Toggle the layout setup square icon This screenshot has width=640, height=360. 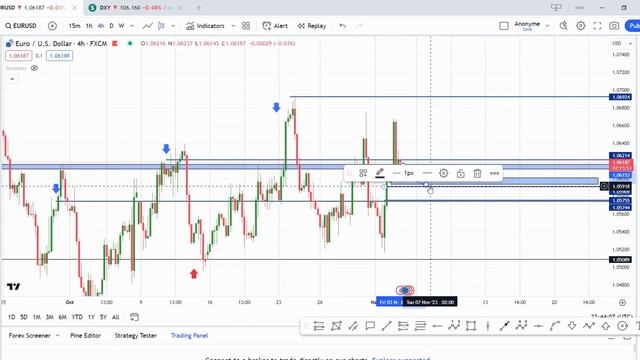pyautogui.click(x=504, y=26)
